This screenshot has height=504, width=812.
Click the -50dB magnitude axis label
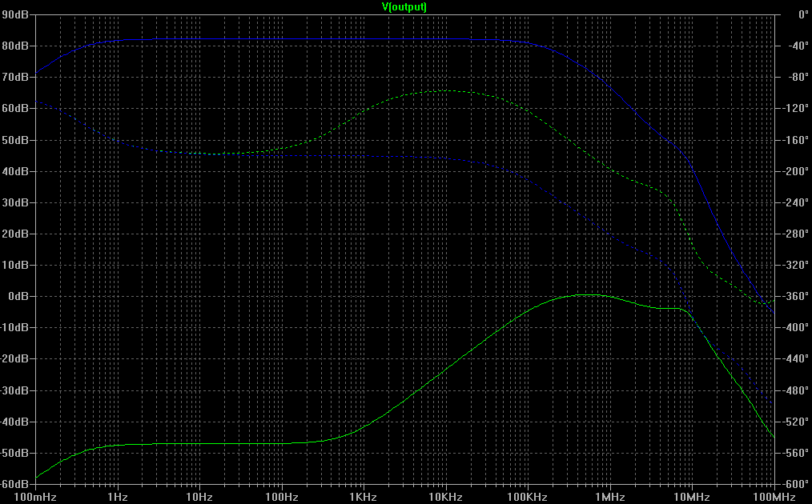click(x=14, y=453)
